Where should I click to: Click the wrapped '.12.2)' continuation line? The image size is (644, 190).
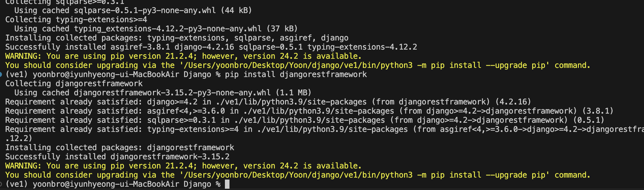tap(19, 138)
